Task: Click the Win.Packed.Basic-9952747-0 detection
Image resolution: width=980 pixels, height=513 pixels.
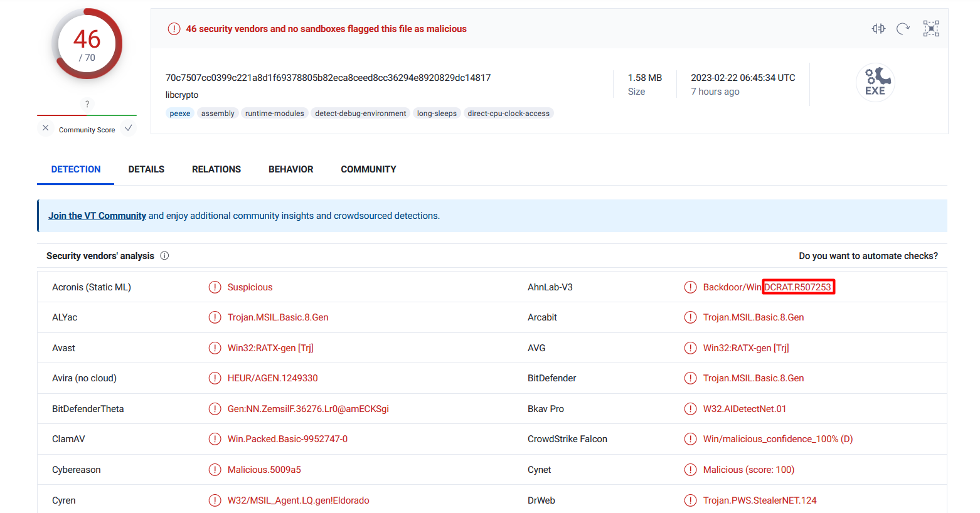Action: click(x=287, y=439)
